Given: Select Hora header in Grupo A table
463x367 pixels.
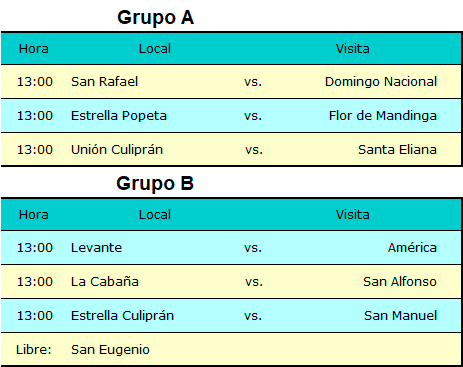Looking at the screenshot, I should coord(34,49).
